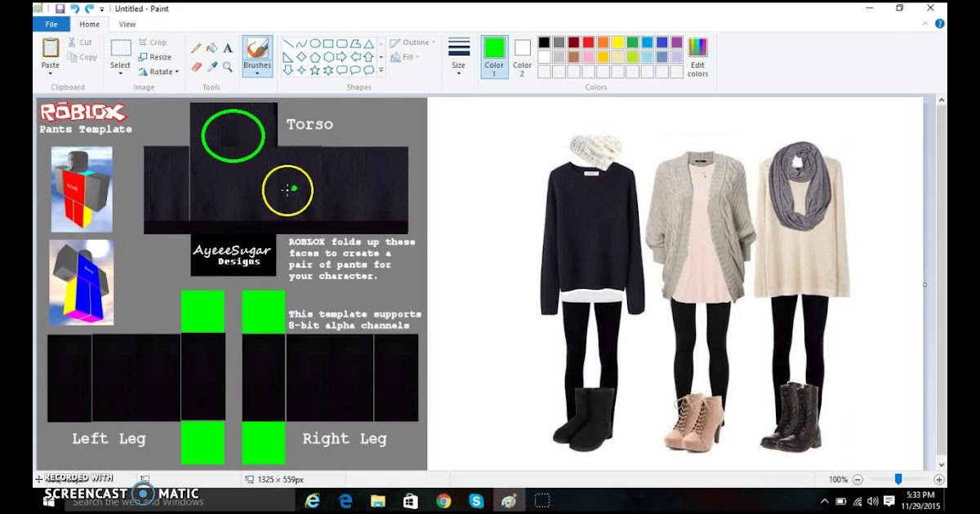Expand the Brushes dropdown arrow
980x514 pixels.
point(257,73)
